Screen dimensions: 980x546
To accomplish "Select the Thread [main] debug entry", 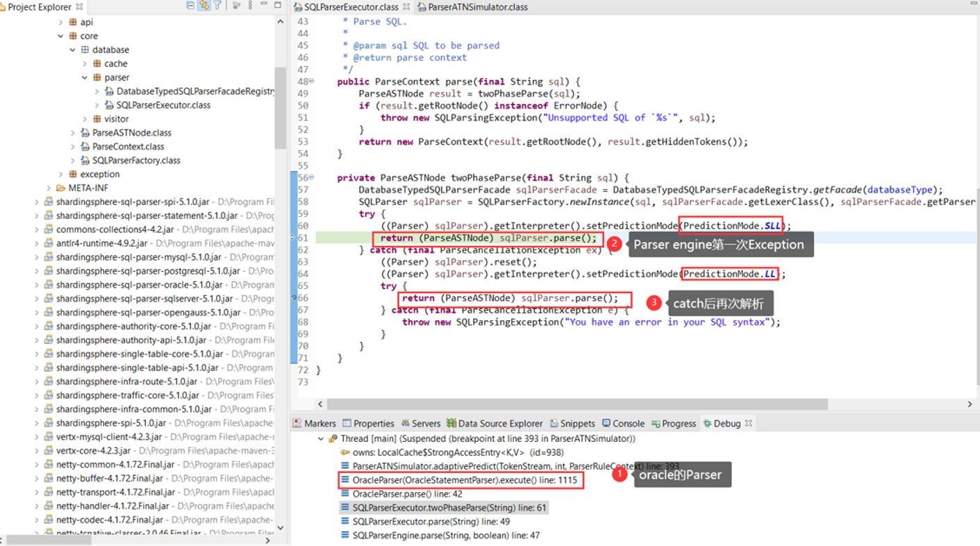I will pyautogui.click(x=389, y=438).
